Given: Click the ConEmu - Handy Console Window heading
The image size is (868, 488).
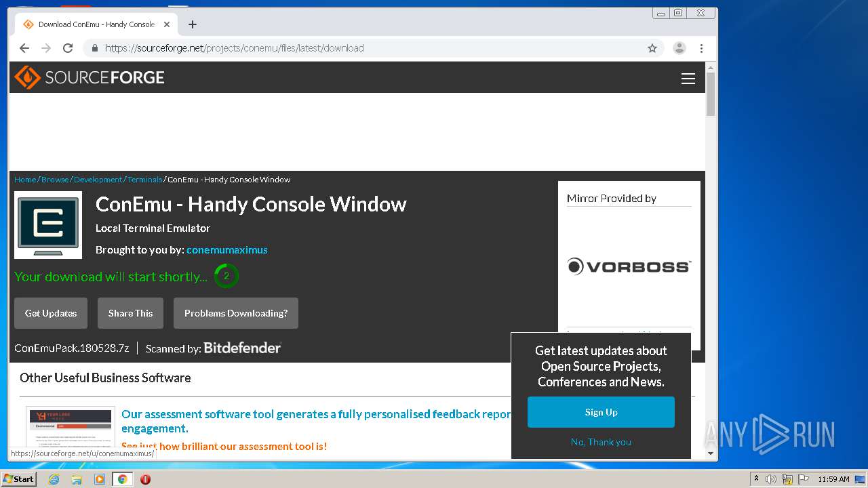Looking at the screenshot, I should [x=251, y=204].
